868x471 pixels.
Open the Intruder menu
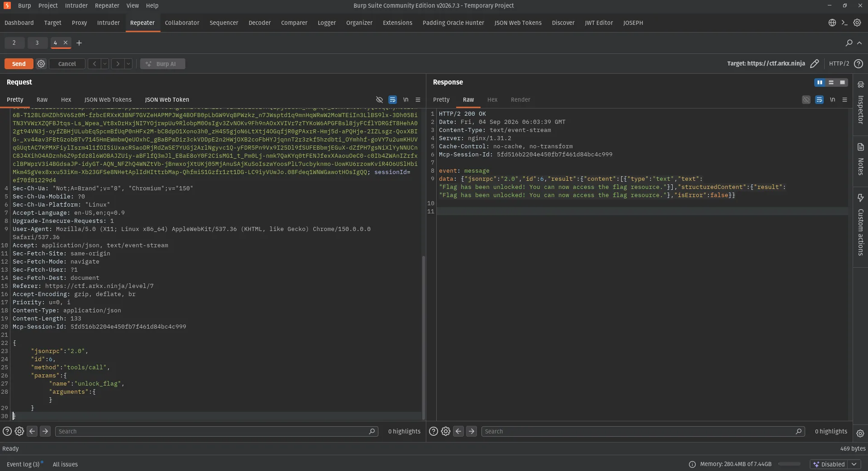(76, 5)
